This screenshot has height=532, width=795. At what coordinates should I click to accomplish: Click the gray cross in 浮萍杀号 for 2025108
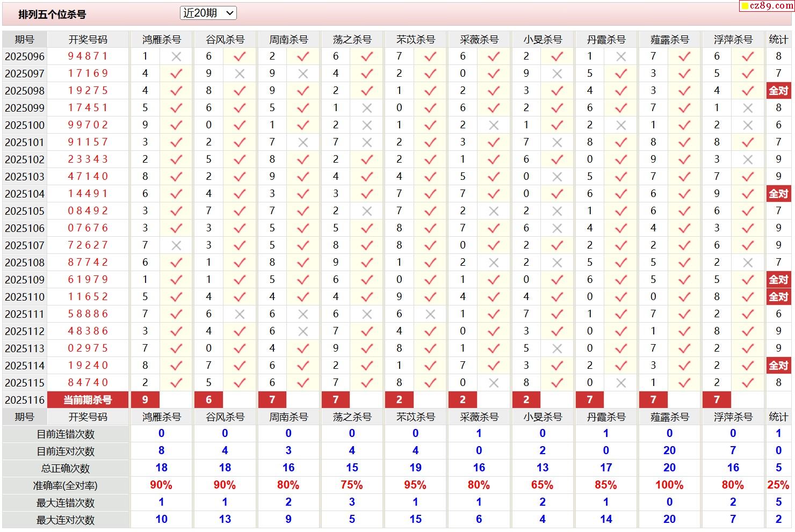pos(748,263)
